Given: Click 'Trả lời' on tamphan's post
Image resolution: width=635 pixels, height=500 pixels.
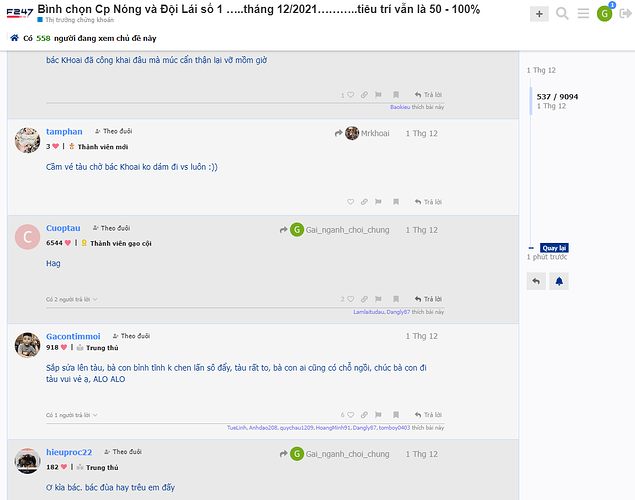Looking at the screenshot, I should tap(428, 202).
